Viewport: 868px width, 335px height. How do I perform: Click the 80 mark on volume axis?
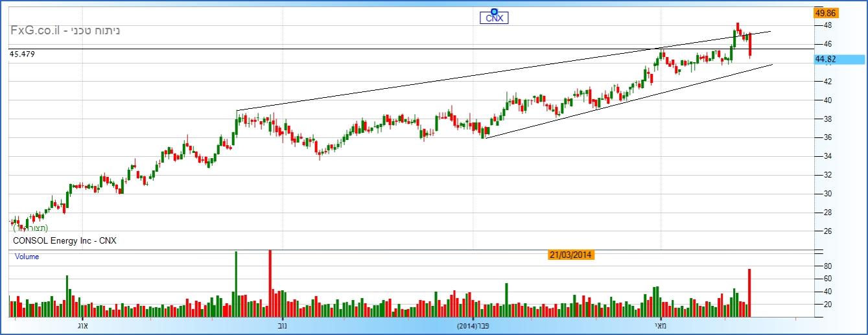[828, 266]
